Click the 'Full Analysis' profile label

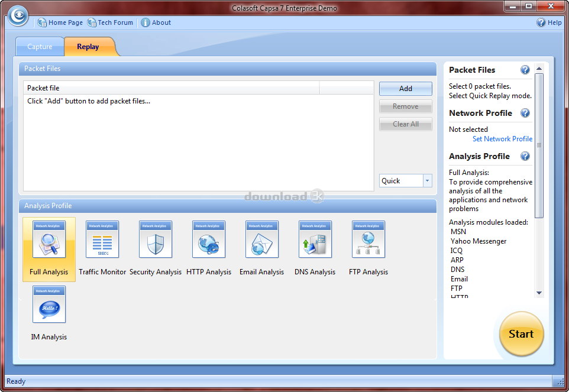pyautogui.click(x=49, y=272)
